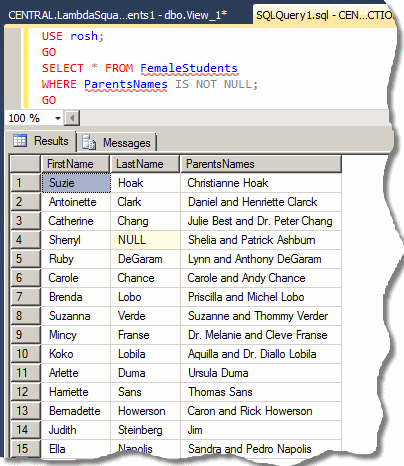
Task: Click the LastName column header
Action: point(145,164)
